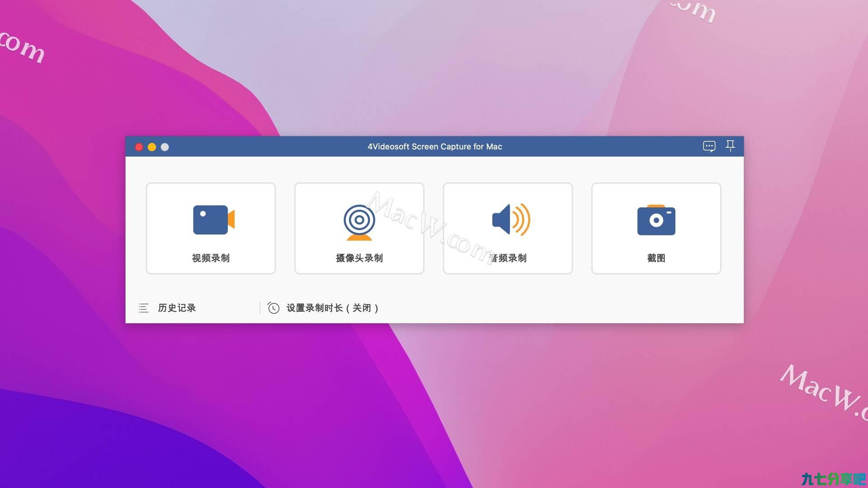The image size is (868, 488).
Task: Open 历史记录 recording history
Action: click(x=177, y=308)
